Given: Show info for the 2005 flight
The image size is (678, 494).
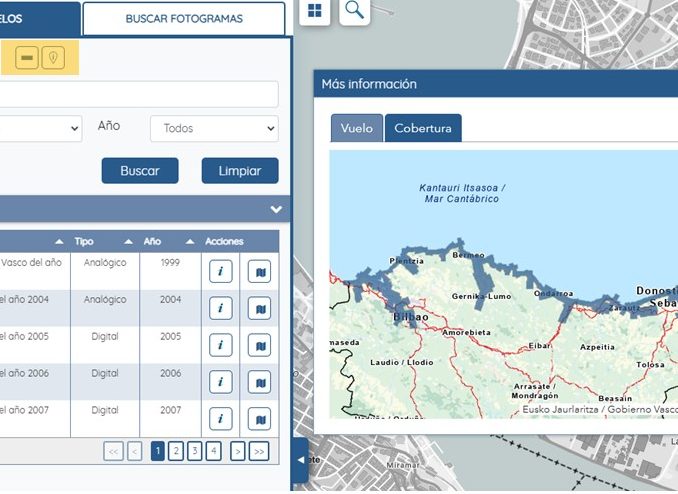Looking at the screenshot, I should [x=219, y=345].
